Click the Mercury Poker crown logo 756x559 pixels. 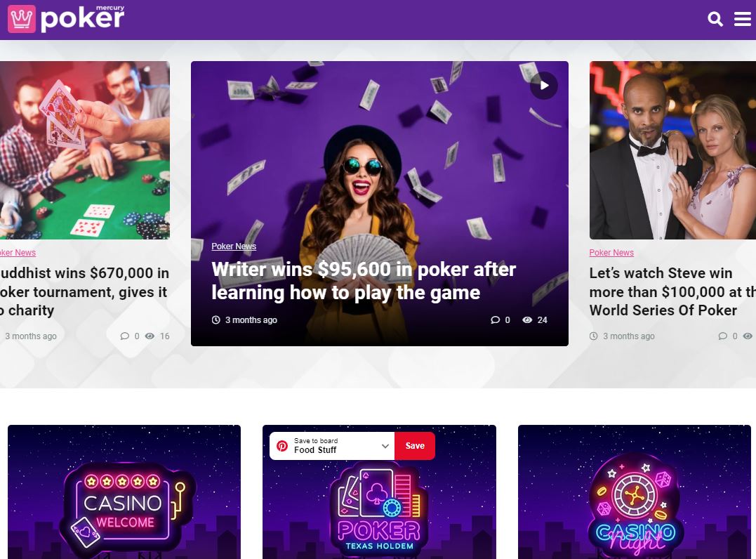(22, 19)
